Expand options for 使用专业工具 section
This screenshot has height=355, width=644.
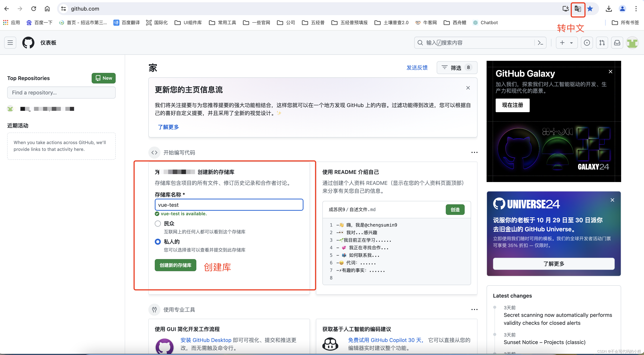pyautogui.click(x=474, y=309)
